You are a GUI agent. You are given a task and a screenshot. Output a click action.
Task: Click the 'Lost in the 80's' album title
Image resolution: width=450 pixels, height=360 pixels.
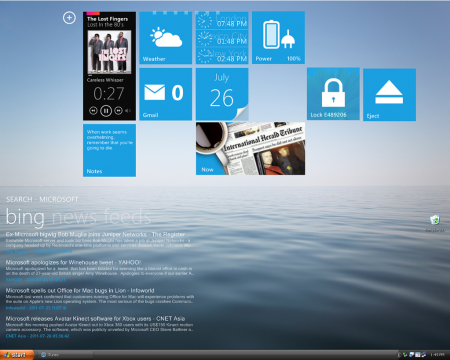point(105,25)
